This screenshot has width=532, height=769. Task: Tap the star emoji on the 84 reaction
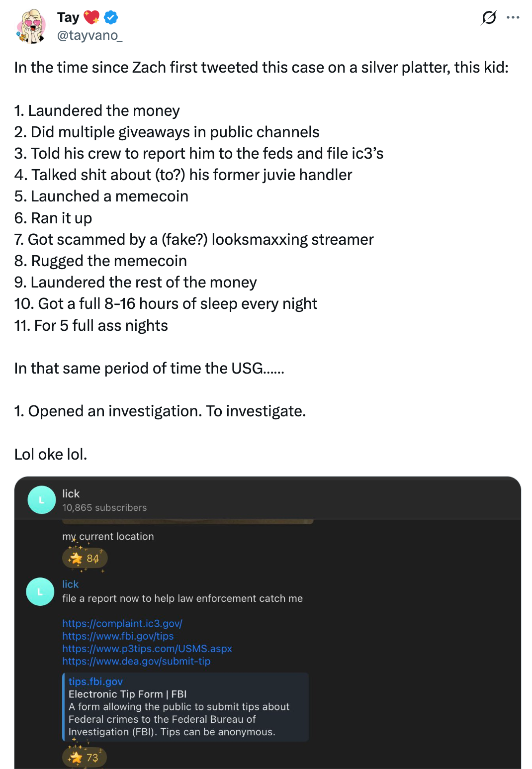pos(76,558)
